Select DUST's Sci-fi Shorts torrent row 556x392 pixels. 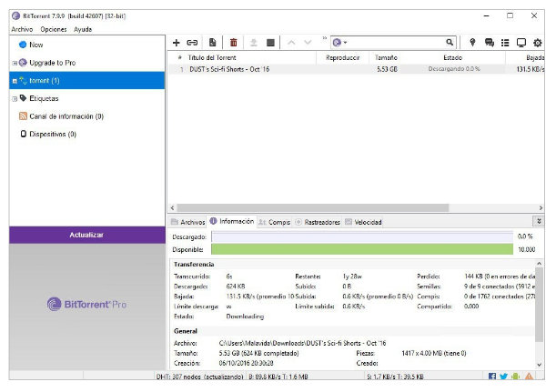tap(356, 69)
